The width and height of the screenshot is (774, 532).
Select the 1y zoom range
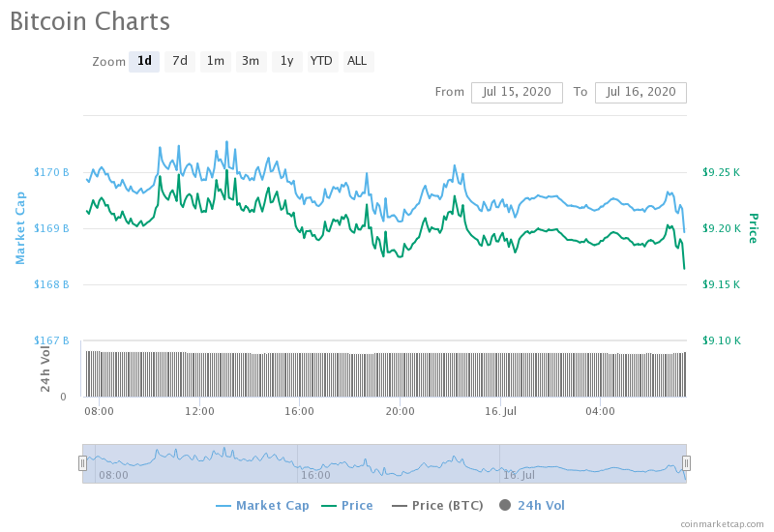(286, 61)
